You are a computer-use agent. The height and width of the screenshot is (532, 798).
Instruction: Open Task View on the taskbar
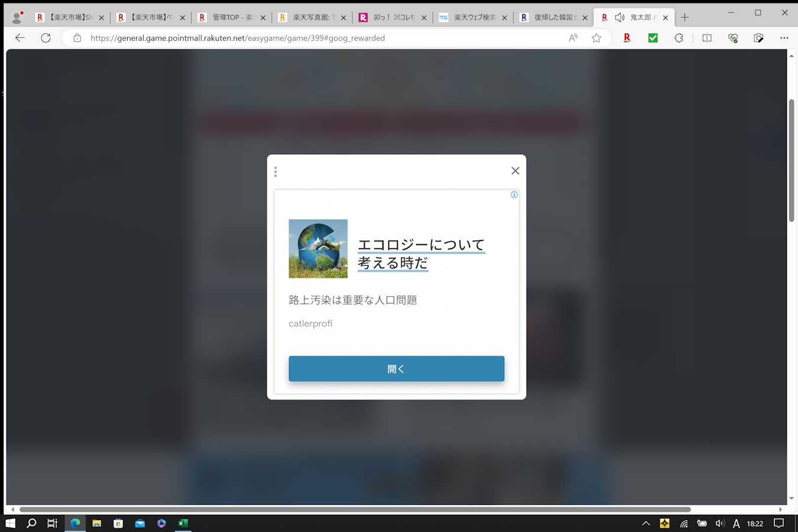point(53,523)
